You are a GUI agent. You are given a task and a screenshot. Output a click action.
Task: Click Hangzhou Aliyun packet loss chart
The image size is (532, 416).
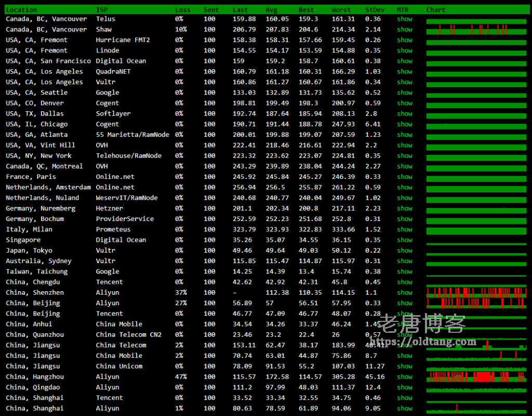pyautogui.click(x=476, y=377)
